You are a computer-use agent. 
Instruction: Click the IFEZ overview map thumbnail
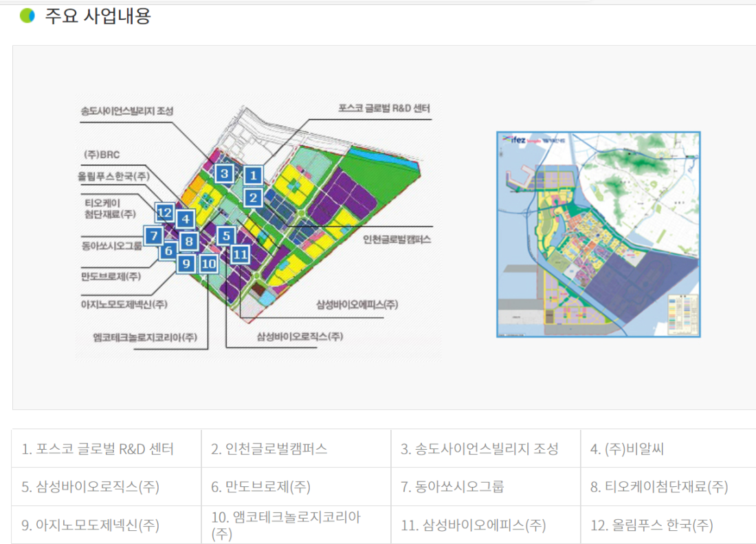point(599,235)
